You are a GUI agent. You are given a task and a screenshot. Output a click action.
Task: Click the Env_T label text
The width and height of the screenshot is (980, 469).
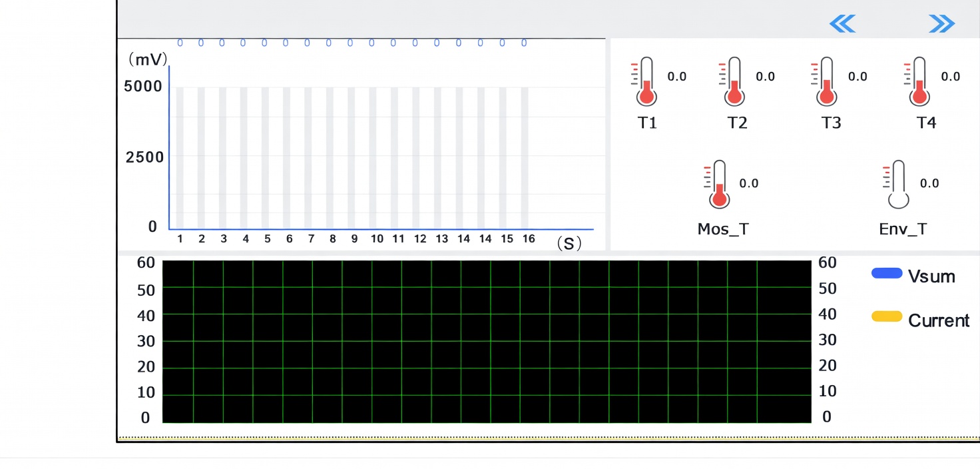[x=903, y=230]
